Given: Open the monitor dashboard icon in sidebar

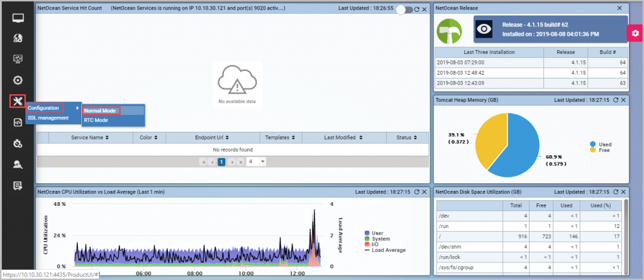Looking at the screenshot, I should coord(18,18).
